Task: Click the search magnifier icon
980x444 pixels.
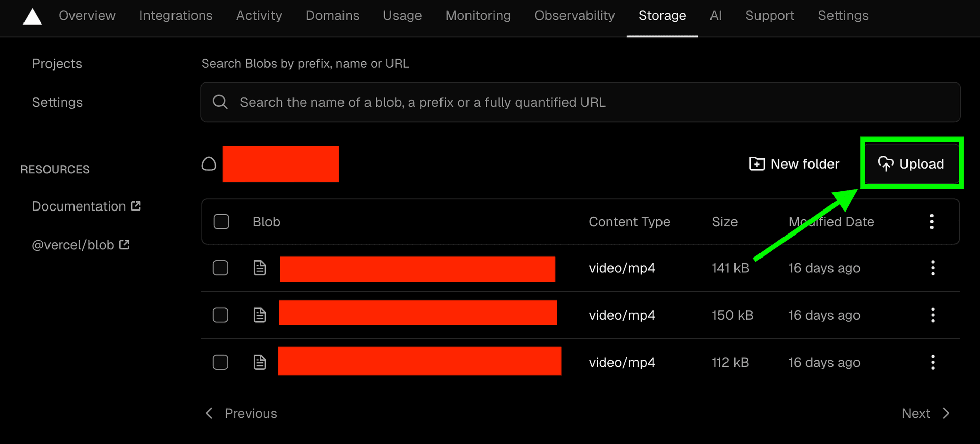Action: [220, 102]
